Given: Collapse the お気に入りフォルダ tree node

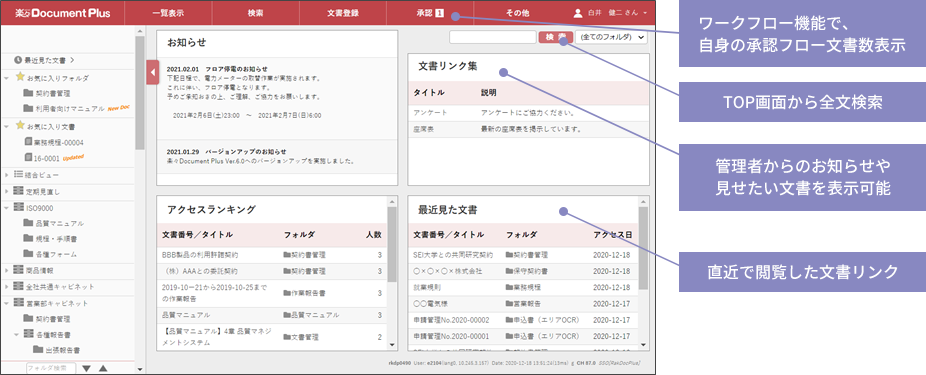Looking at the screenshot, I should [x=6, y=78].
